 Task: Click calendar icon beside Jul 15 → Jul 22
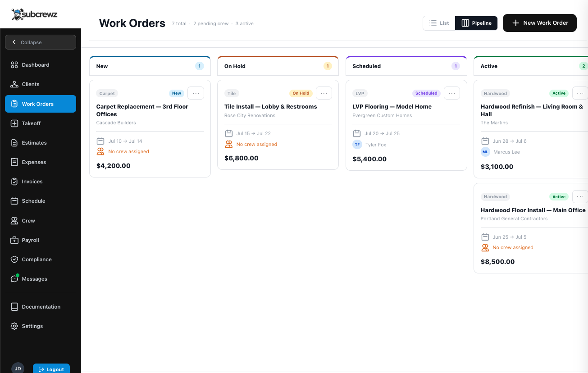[x=228, y=133]
